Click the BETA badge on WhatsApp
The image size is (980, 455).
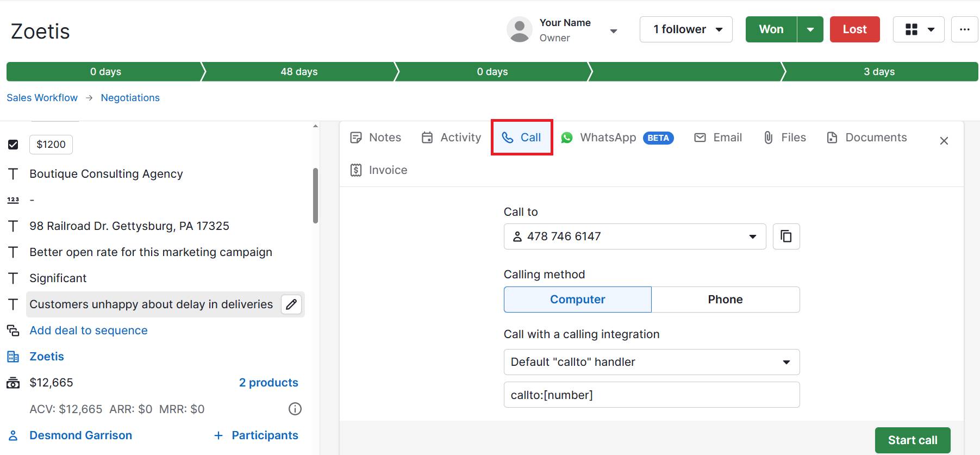[658, 138]
